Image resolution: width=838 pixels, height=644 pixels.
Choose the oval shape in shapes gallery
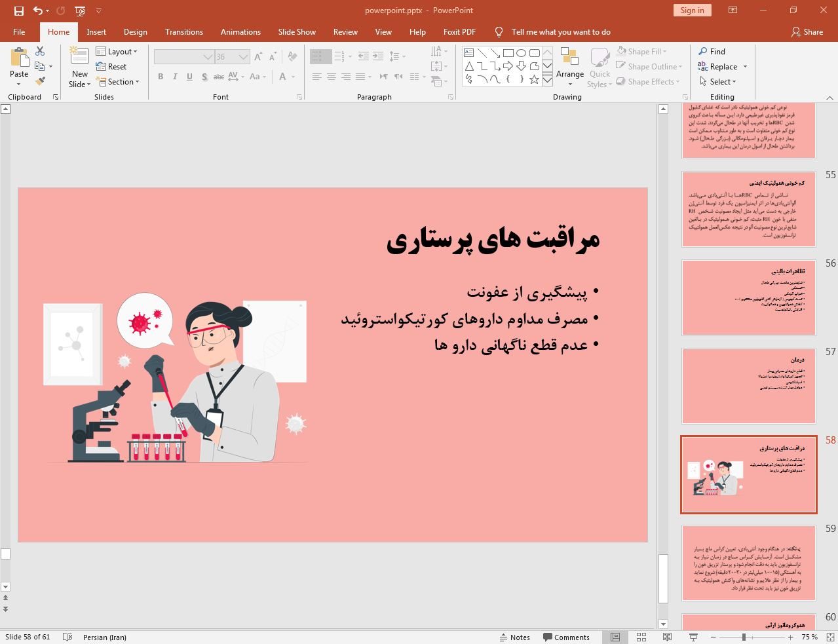coord(522,53)
